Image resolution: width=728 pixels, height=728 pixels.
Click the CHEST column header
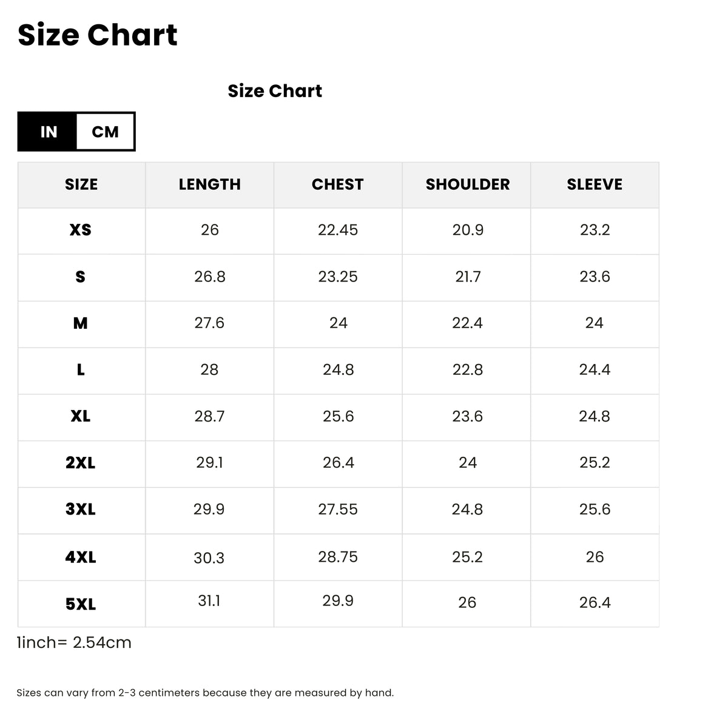(x=338, y=184)
